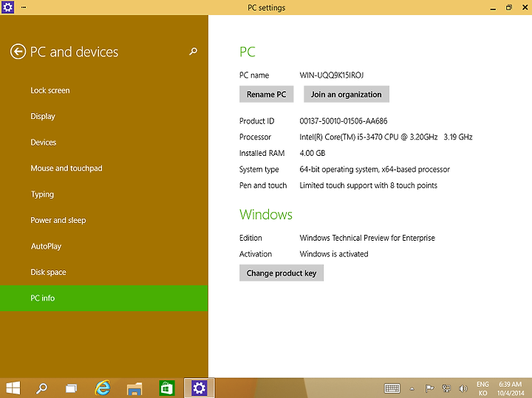
Task: Click the 64-bit operating system text
Action: [x=375, y=169]
